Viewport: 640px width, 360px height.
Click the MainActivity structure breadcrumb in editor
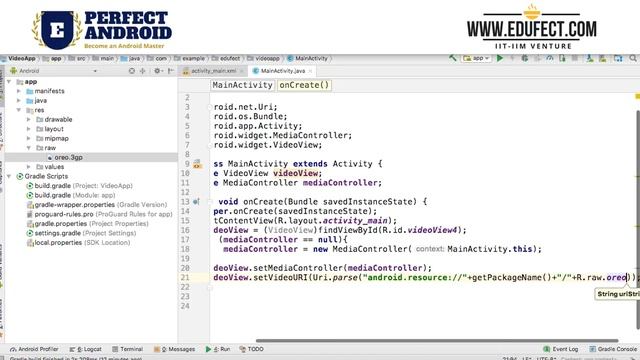click(x=242, y=85)
